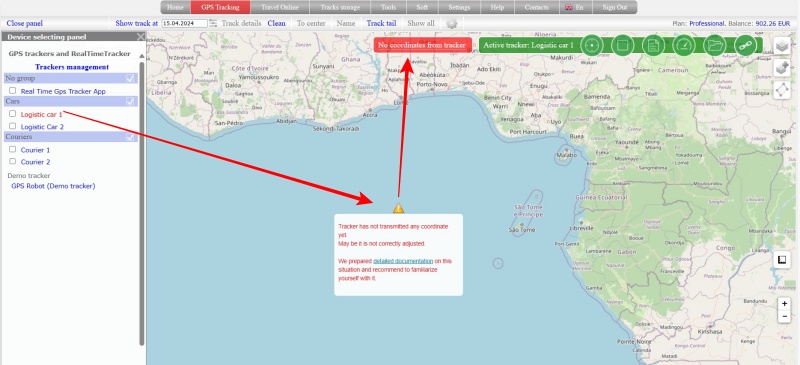Screen dimensions: 800x365
Task: Switch to the Travel Online tab
Action: click(280, 7)
